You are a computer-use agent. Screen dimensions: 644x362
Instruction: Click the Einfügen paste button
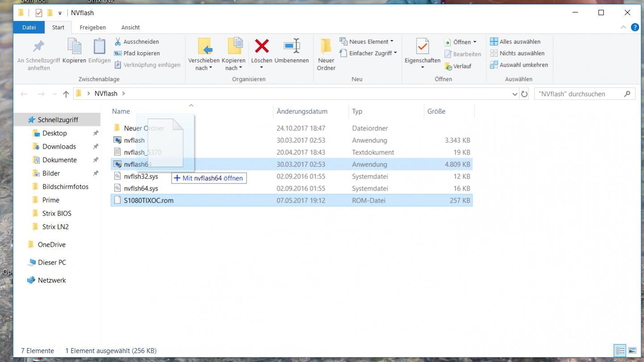[99, 51]
